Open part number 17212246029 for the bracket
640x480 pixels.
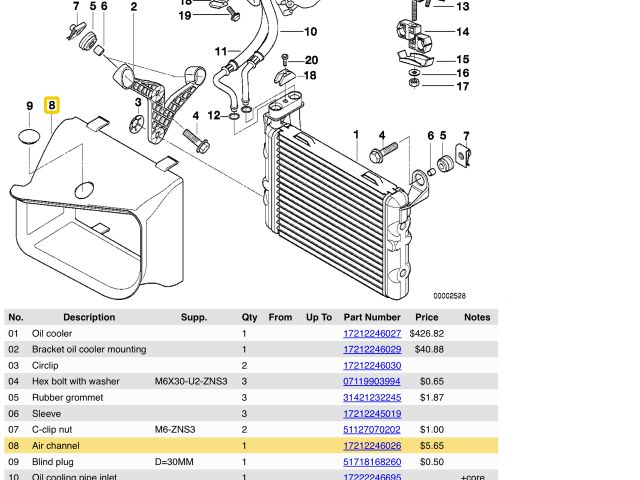372,349
